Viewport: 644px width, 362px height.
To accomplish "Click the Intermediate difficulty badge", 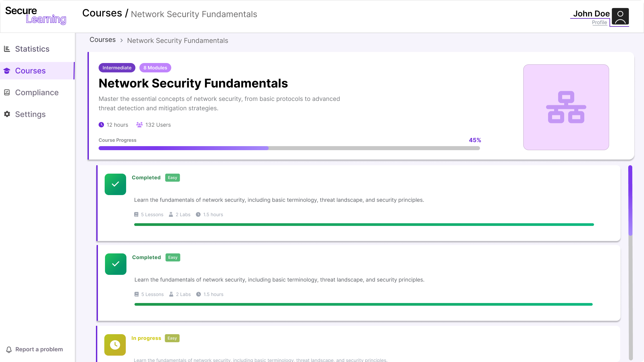I will (117, 68).
